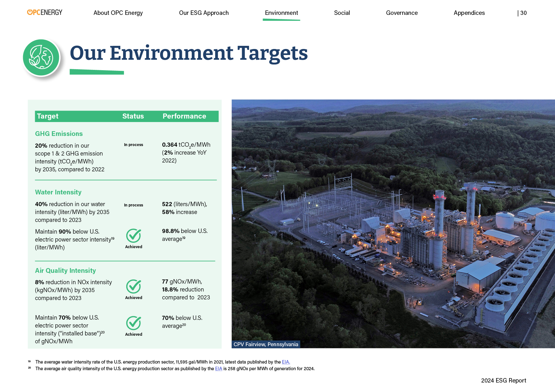
Task: Click the green globe leaf icon
Action: [x=41, y=58]
